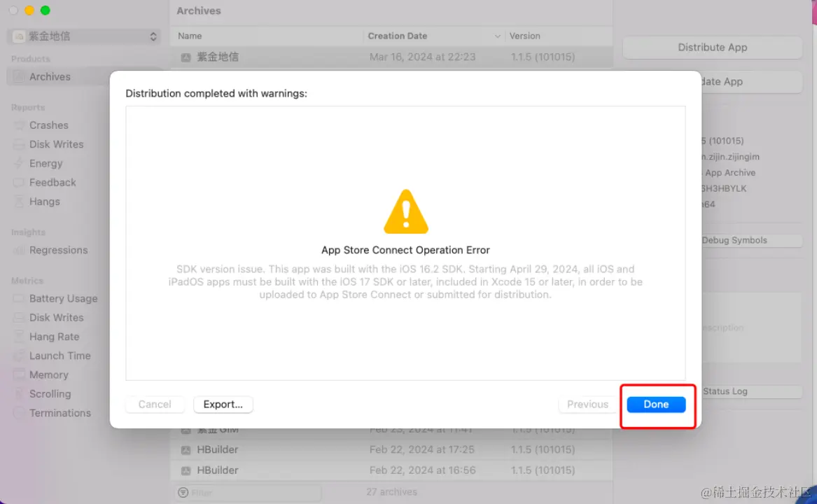Click the filter icon in archives footer

pyautogui.click(x=183, y=493)
